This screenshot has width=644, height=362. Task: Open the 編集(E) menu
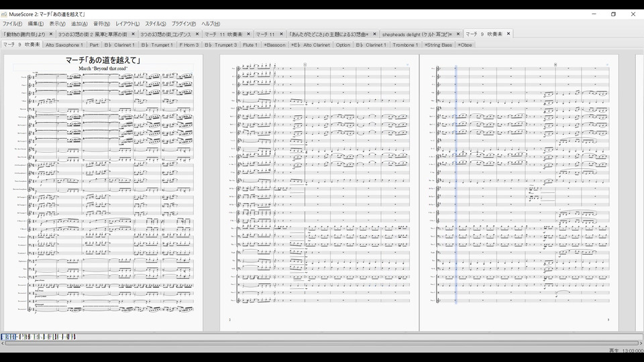36,24
